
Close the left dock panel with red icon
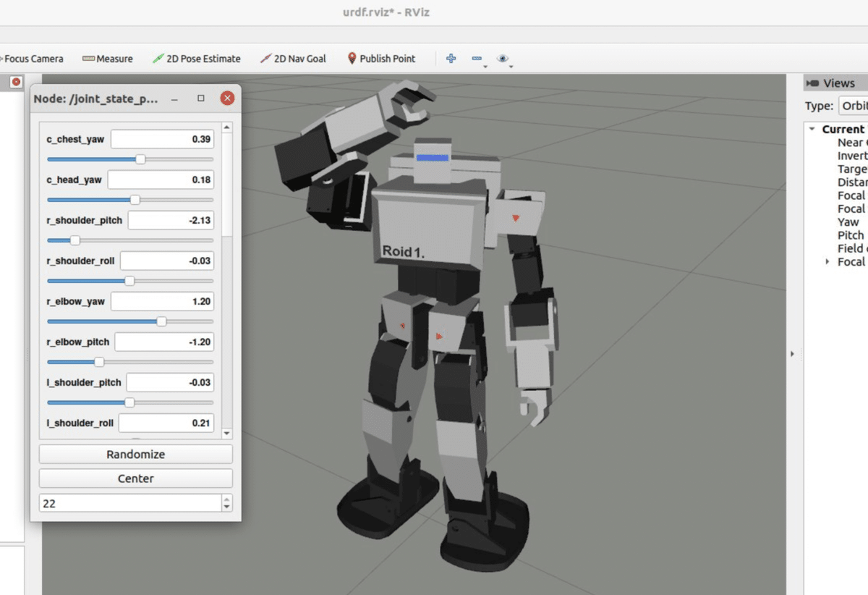pos(16,82)
